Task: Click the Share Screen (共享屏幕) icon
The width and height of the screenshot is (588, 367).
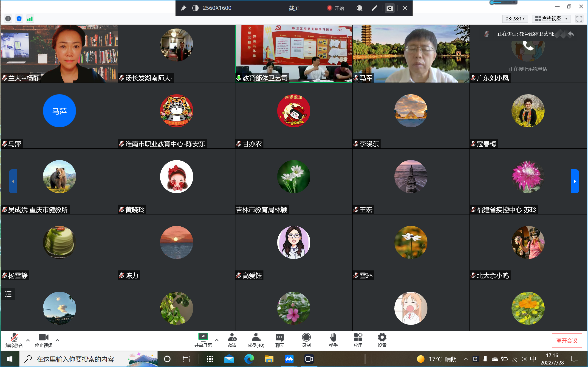Action: pos(203,337)
